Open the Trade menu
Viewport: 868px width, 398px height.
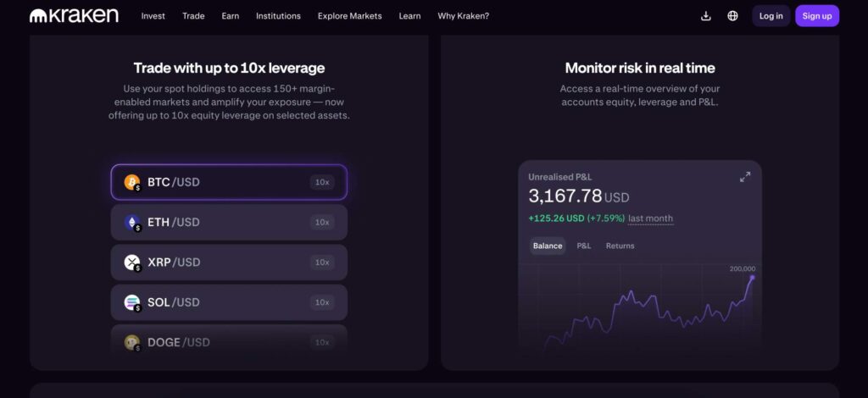(193, 16)
